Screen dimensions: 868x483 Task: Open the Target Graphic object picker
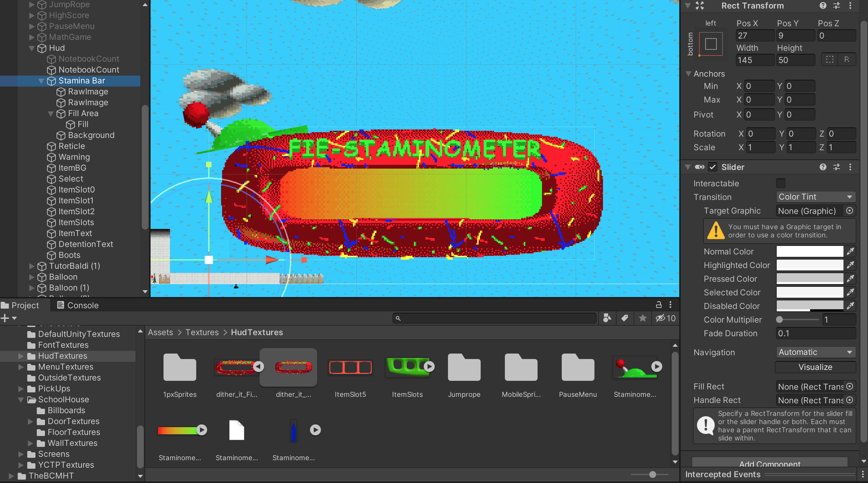tap(850, 211)
